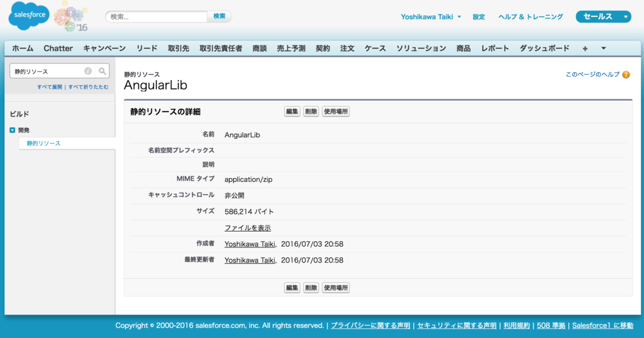Image resolution: width=644 pixels, height=338 pixels.
Task: Click the application/zip MIME type value
Action: tap(248, 179)
